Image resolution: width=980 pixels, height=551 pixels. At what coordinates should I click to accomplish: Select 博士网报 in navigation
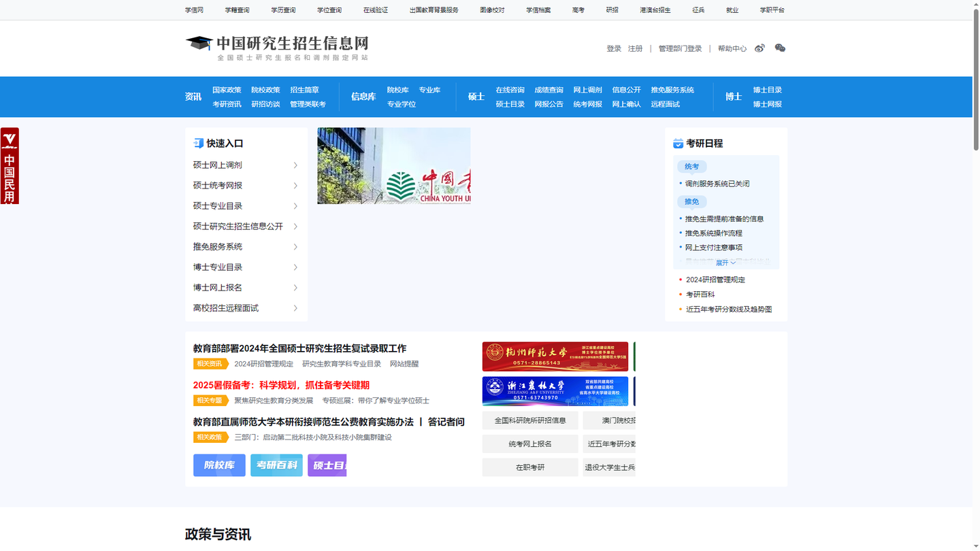coord(767,104)
